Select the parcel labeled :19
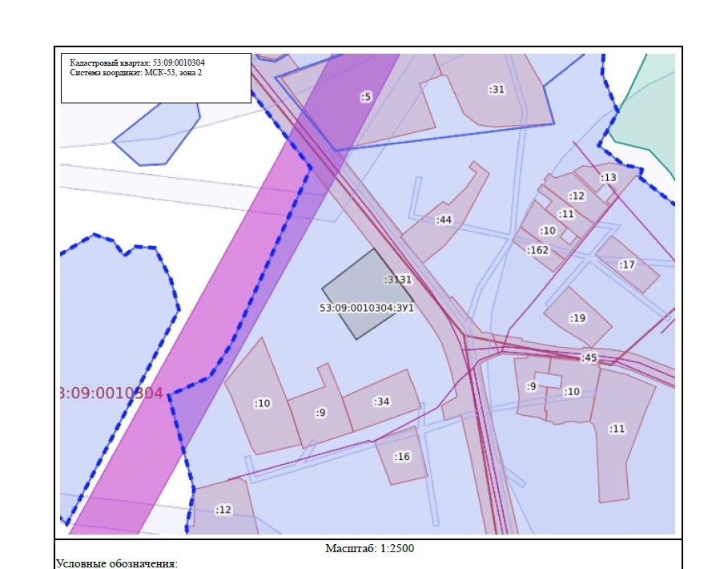Image resolution: width=728 pixels, height=569 pixels. tap(577, 318)
